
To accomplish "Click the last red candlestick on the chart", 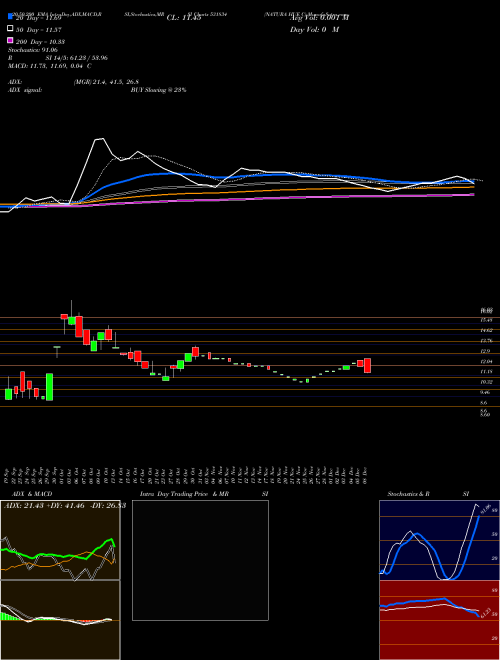I will click(367, 365).
